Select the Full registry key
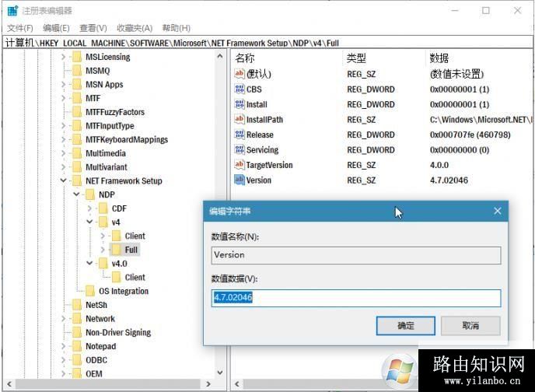Screen dimensions: 535x392 tap(131, 250)
